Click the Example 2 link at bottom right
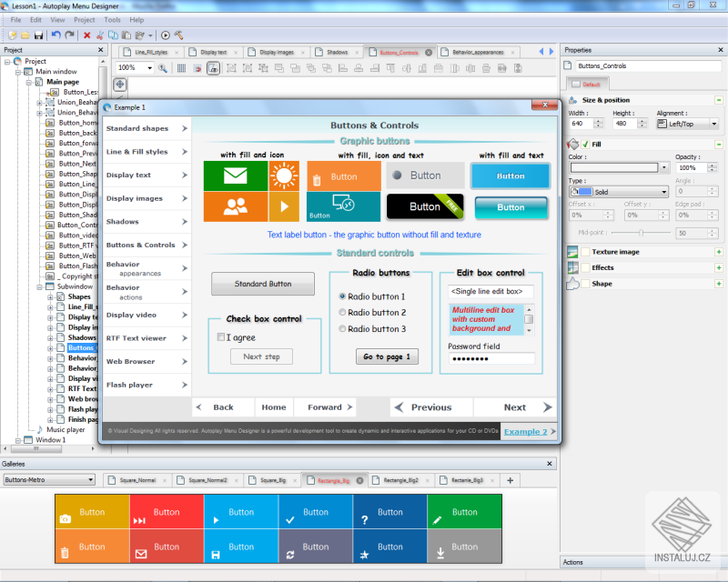 point(528,432)
